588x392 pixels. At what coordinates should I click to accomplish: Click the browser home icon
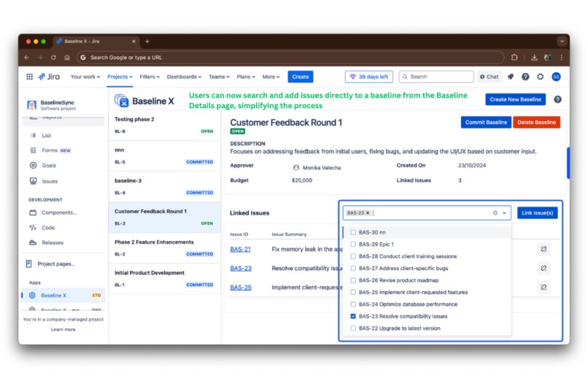66,58
